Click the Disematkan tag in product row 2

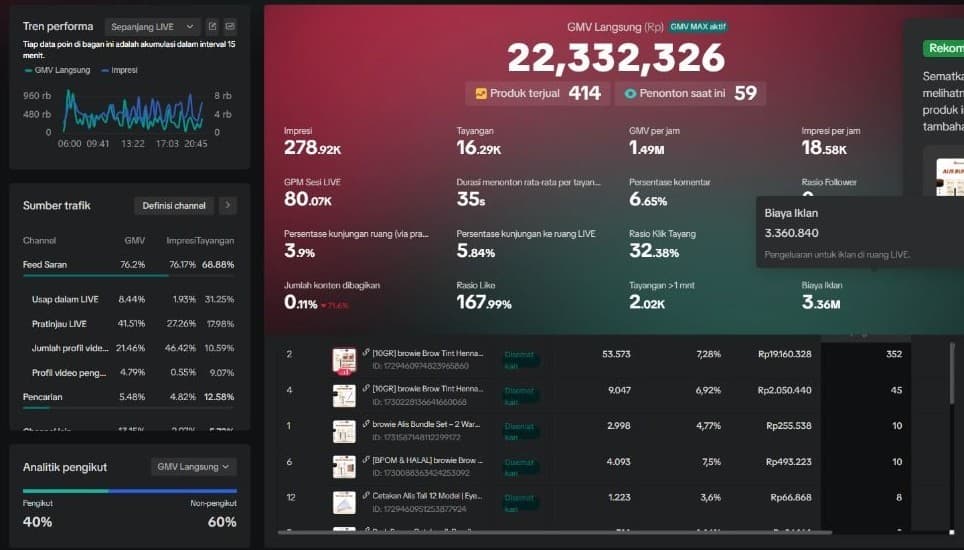point(521,360)
